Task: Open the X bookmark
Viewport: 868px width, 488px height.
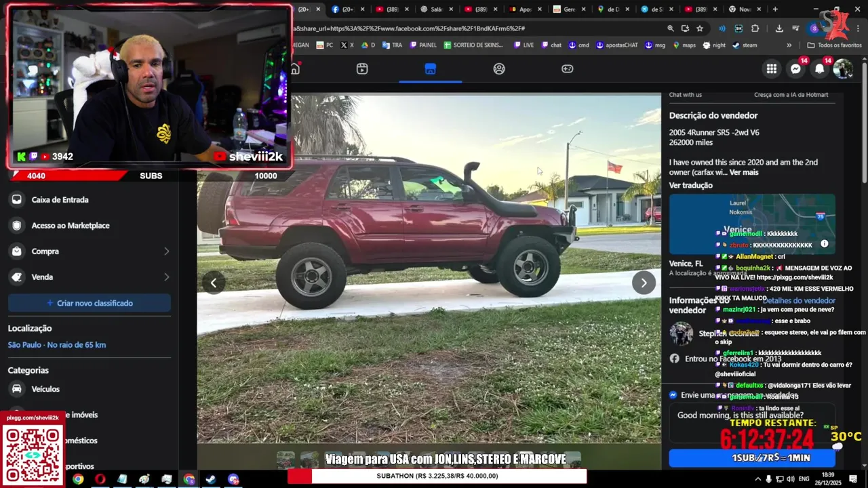Action: [347, 45]
